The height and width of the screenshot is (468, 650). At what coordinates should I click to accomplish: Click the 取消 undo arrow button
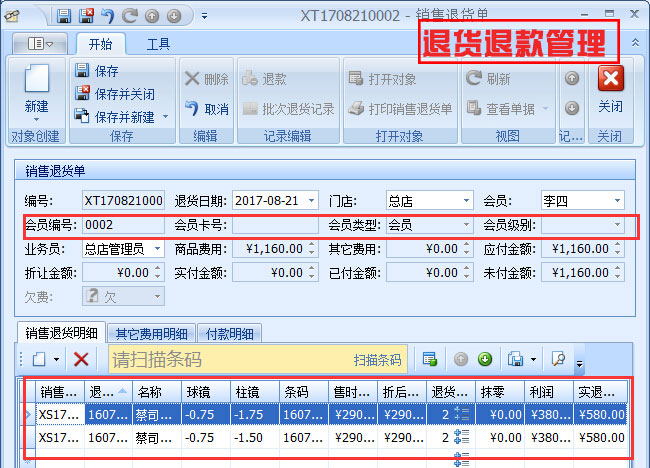193,108
